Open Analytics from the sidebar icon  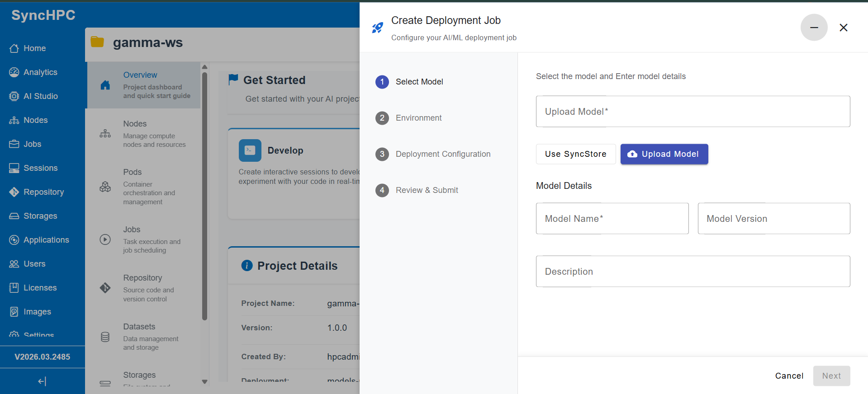(x=14, y=72)
